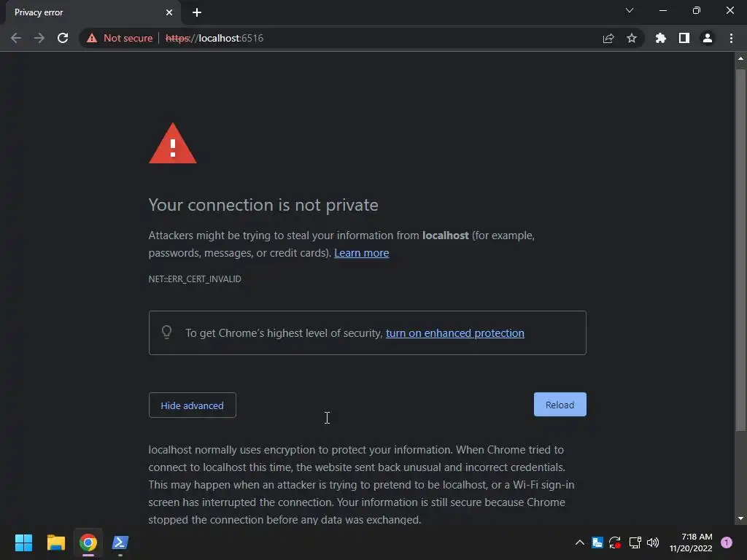This screenshot has height=560, width=747.
Task: Click the sync icon with red dot in tray
Action: [615, 542]
